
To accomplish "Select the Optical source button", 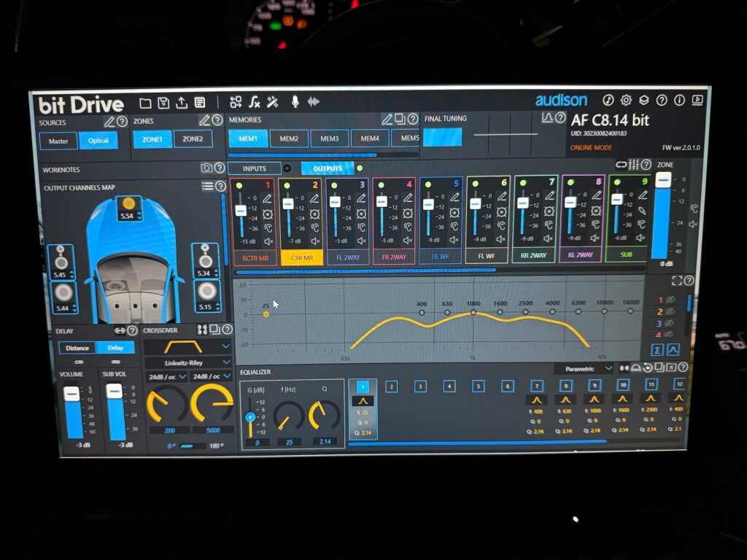I will (x=98, y=141).
